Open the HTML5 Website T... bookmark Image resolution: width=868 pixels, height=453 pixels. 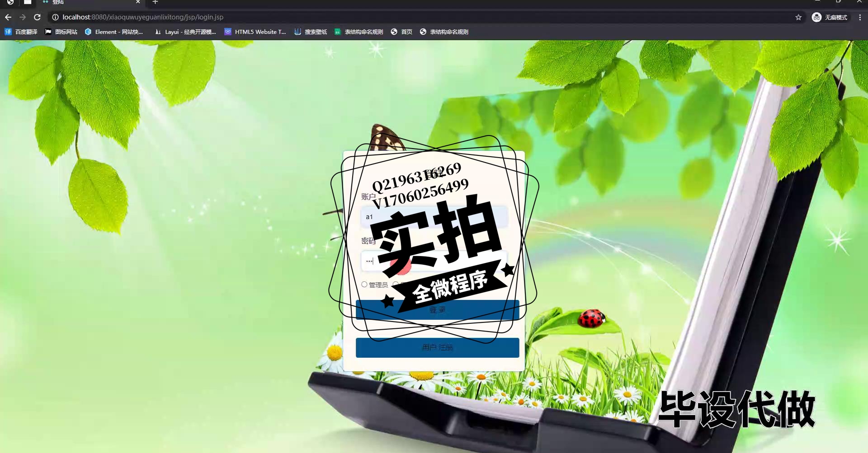pos(255,32)
